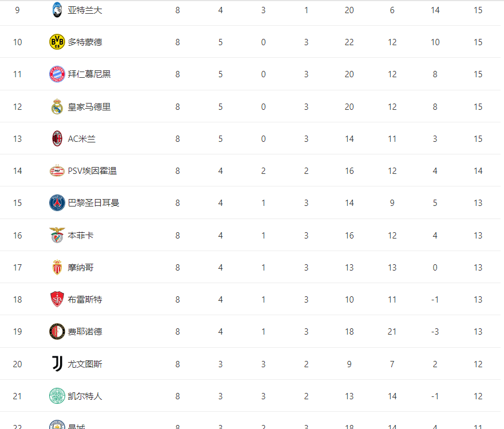Click the Borussia Dortmund BVB logo
504x429 pixels.
(x=57, y=42)
